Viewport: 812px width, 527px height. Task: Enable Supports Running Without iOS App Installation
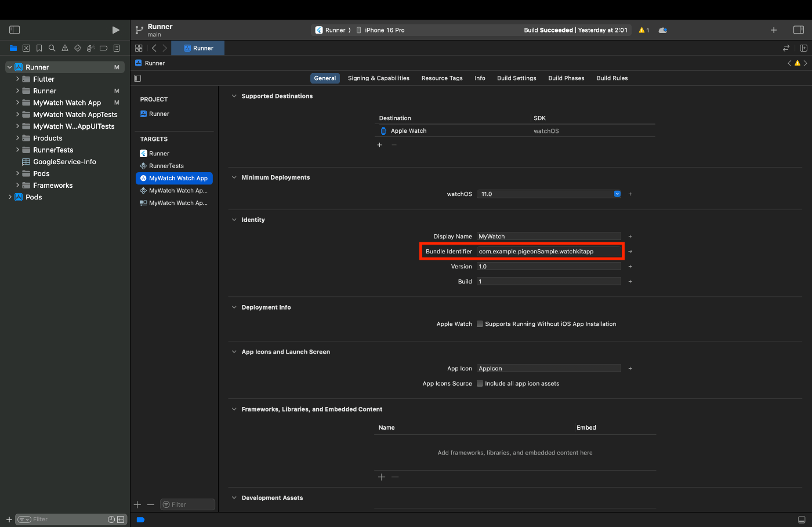(480, 324)
